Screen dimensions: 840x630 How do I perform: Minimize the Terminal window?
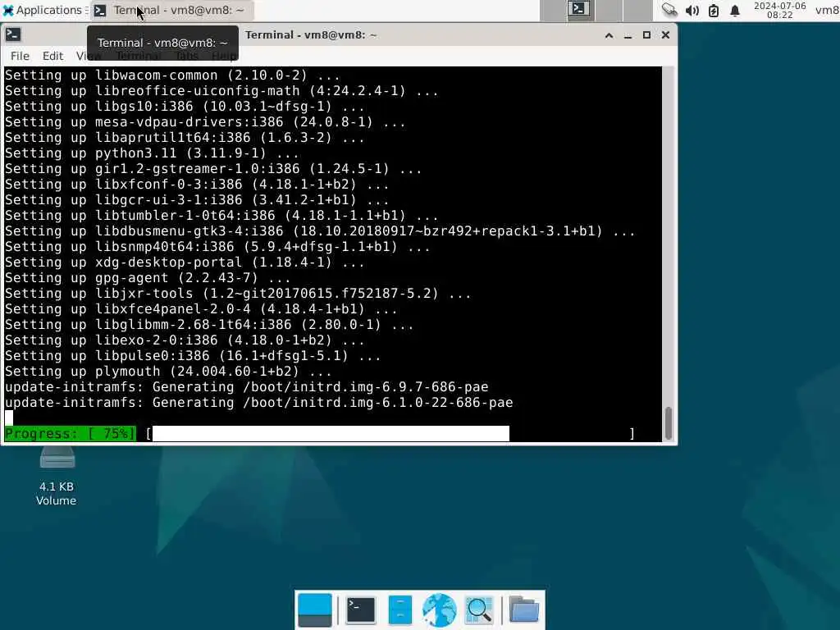pyautogui.click(x=628, y=35)
